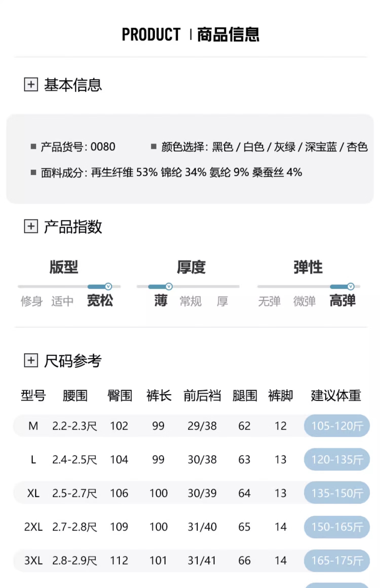Select the 修身 fit option
Screen dimensions: 380x588
32,301
